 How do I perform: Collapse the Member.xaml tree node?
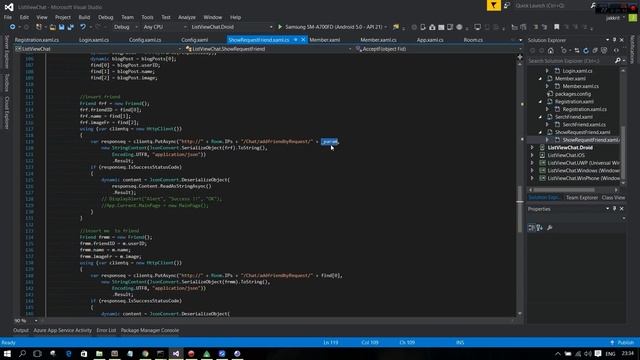pos(540,79)
